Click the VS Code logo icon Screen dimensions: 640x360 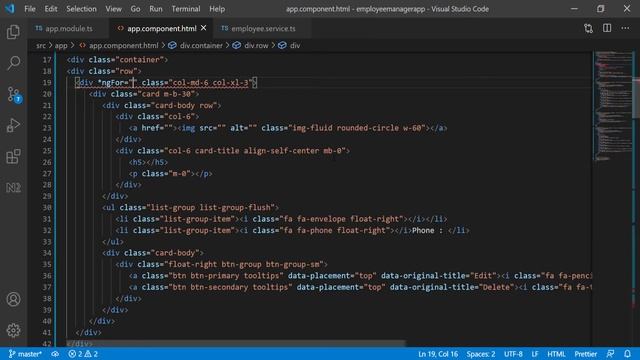point(10,9)
